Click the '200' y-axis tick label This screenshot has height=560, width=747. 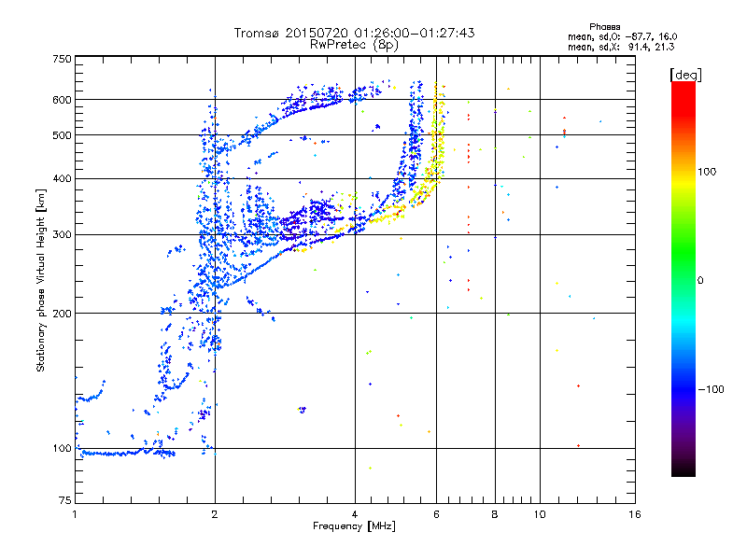[x=62, y=314]
